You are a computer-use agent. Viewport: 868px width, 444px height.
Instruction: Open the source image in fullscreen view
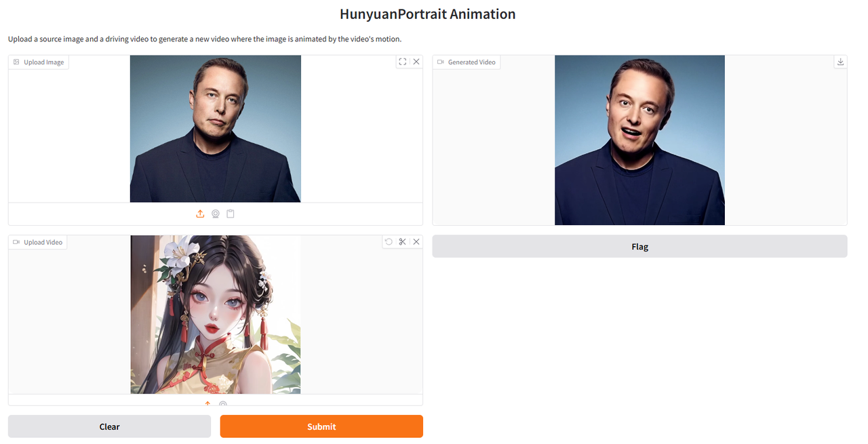point(403,62)
